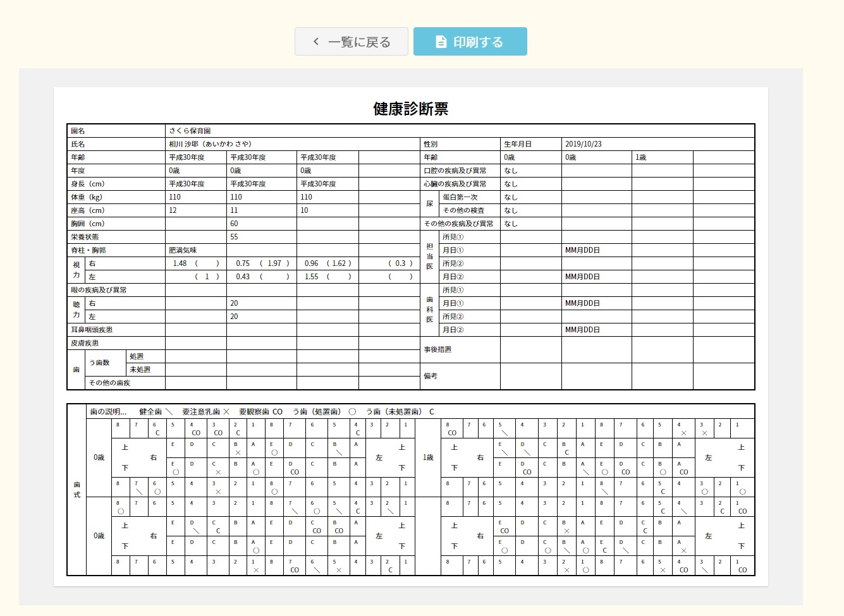The width and height of the screenshot is (844, 616).
Task: Click the vision value 0.96
Action: (312, 263)
